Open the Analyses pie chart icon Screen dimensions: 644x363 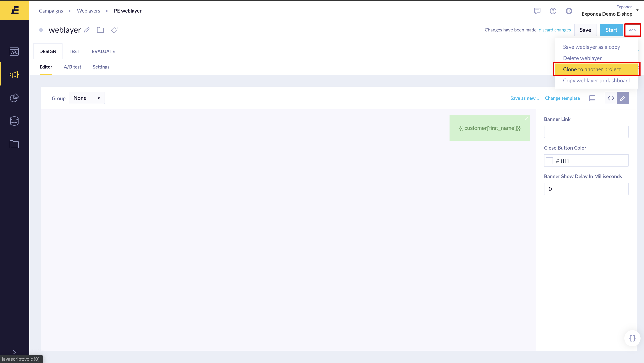point(14,98)
